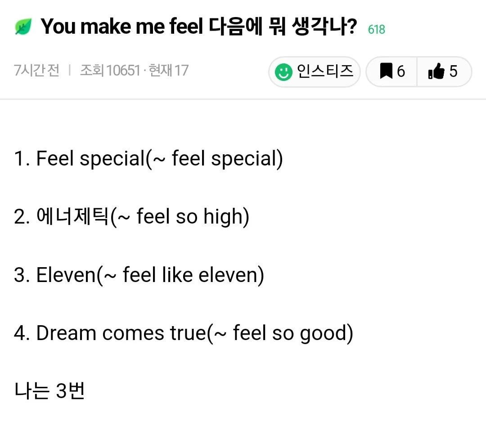486x448 pixels.
Task: Select option 3 'Eleven'
Action: click(66, 275)
